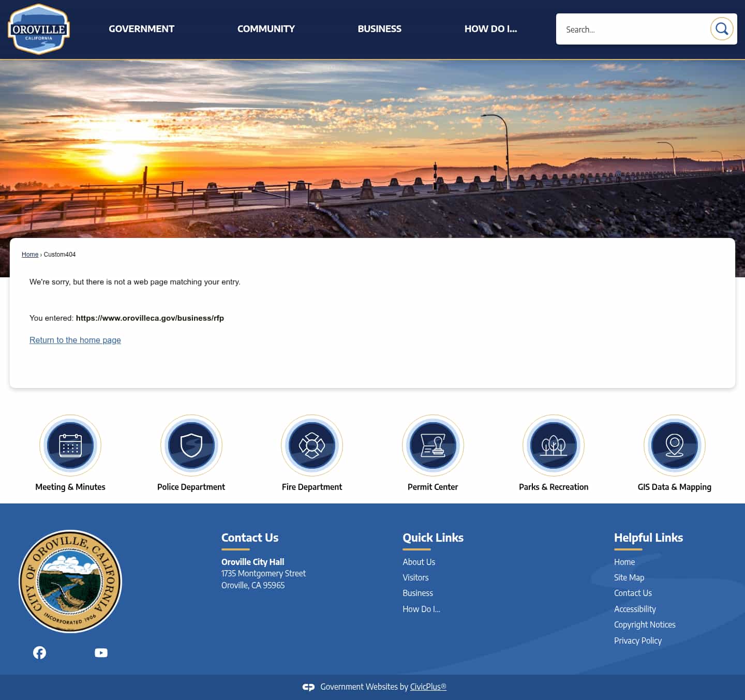The image size is (745, 700).
Task: Expand the HOW DO I... menu
Action: [490, 29]
